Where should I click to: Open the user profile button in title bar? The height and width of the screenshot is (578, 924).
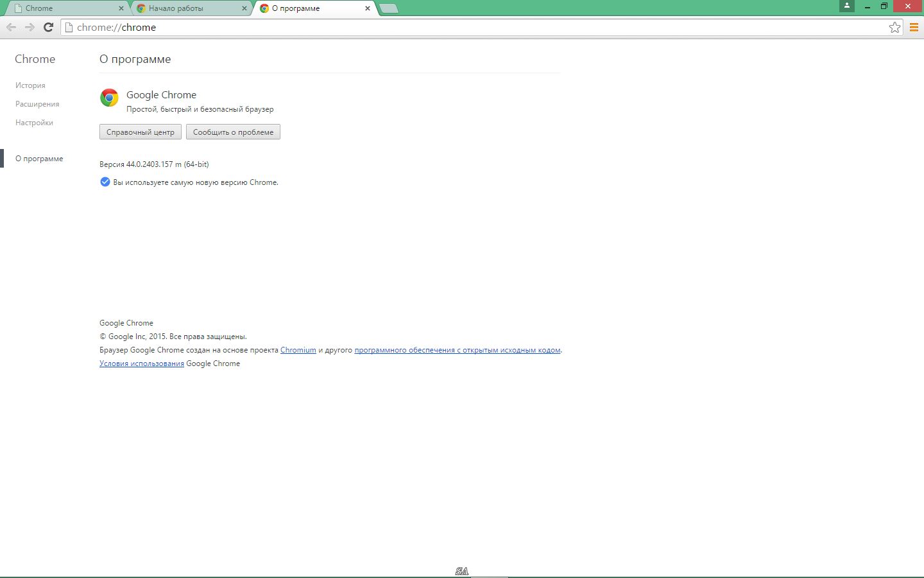(847, 6)
